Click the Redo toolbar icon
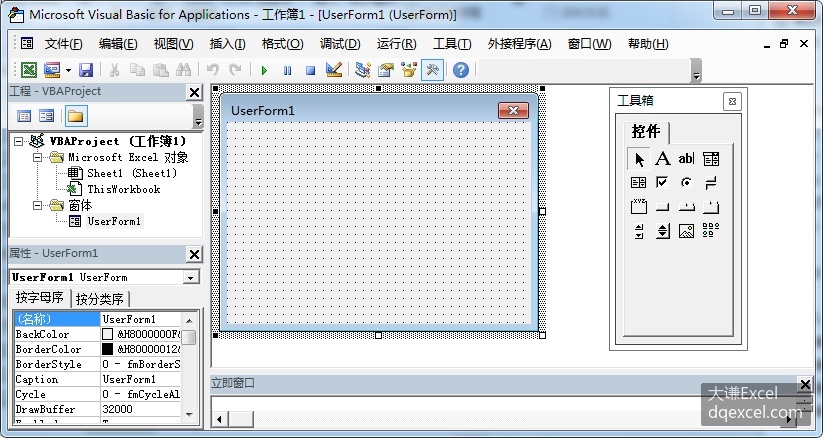Image resolution: width=823 pixels, height=438 pixels. click(236, 69)
